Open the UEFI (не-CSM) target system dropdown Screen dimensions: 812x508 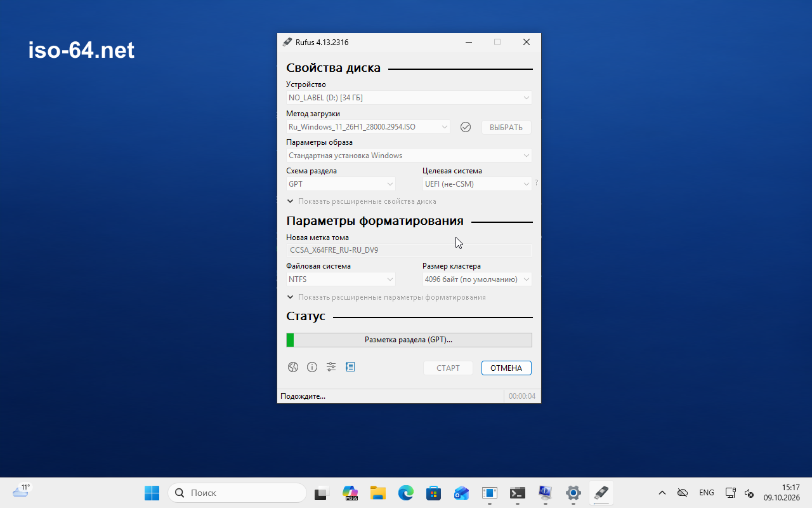coord(477,184)
